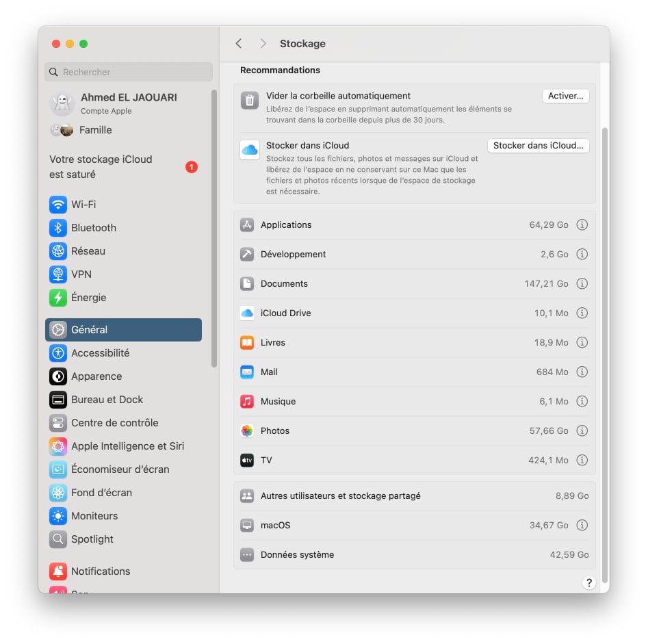This screenshot has height=644, width=648.
Task: Click the help question mark button
Action: click(589, 582)
